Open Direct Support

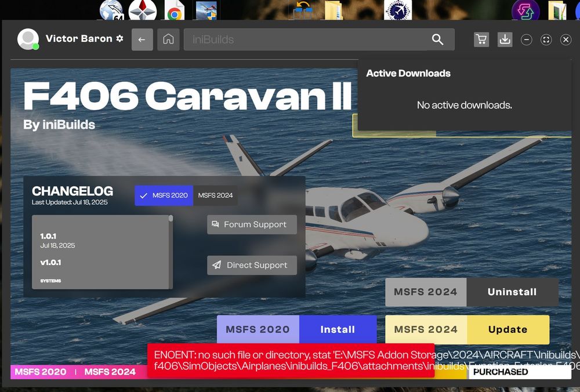pos(252,265)
